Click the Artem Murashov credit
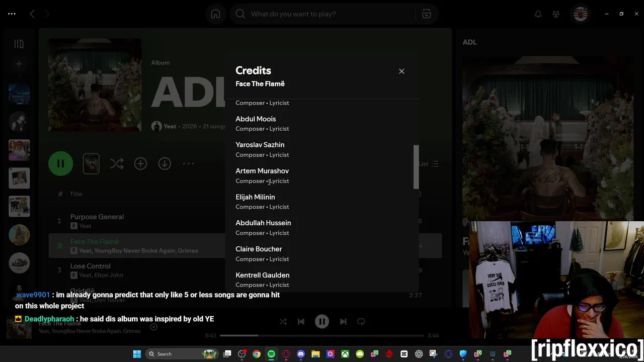 (262, 171)
